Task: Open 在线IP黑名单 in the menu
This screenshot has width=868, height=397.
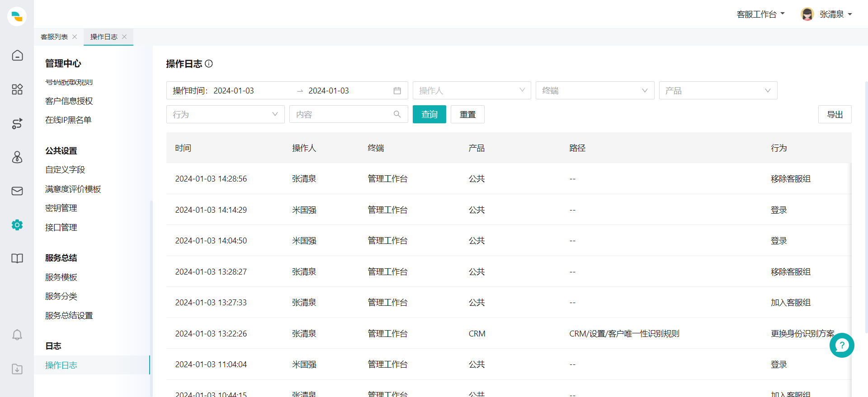Action: [68, 120]
